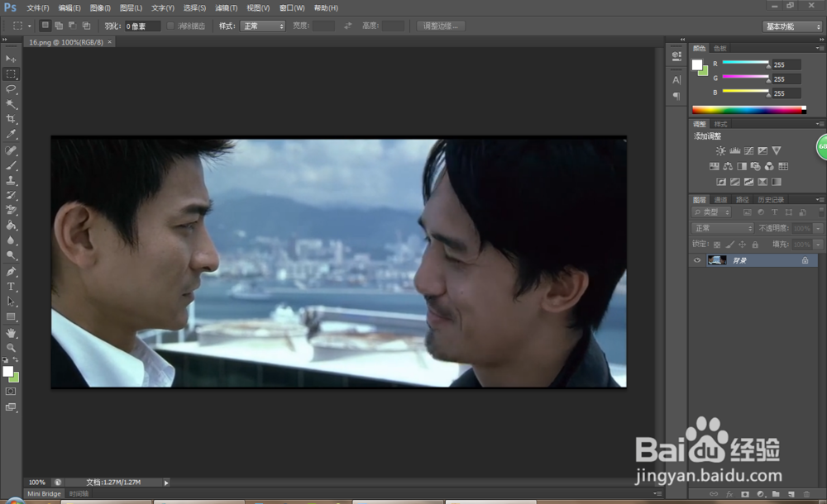827x504 pixels.
Task: Switch to the 历史记录 history tab
Action: (x=771, y=200)
